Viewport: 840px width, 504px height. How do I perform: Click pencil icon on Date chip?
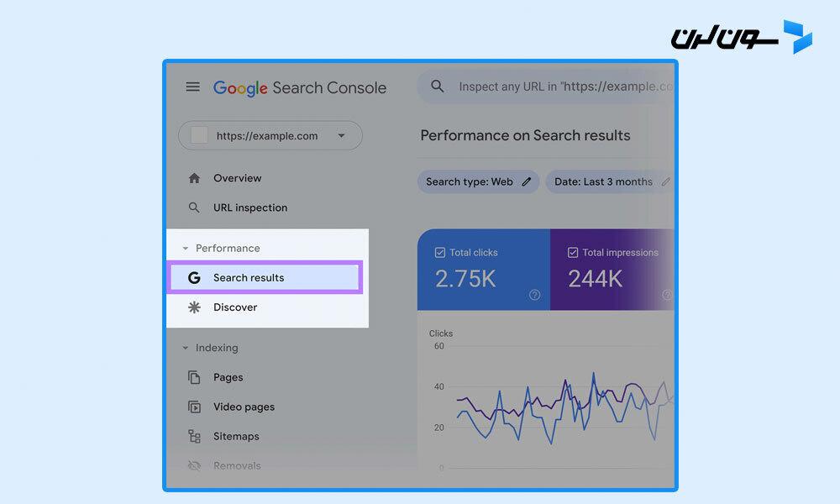pyautogui.click(x=666, y=181)
